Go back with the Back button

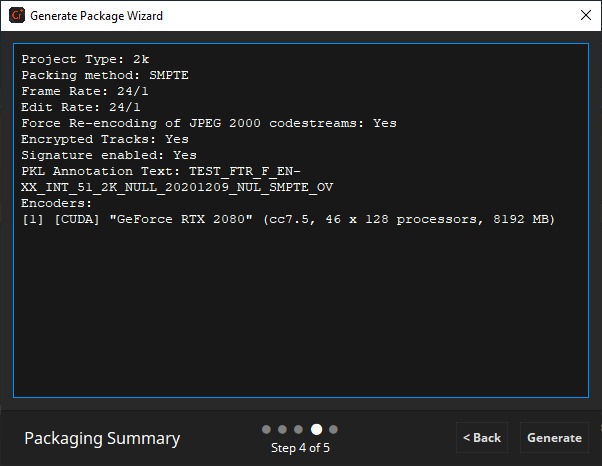click(481, 438)
